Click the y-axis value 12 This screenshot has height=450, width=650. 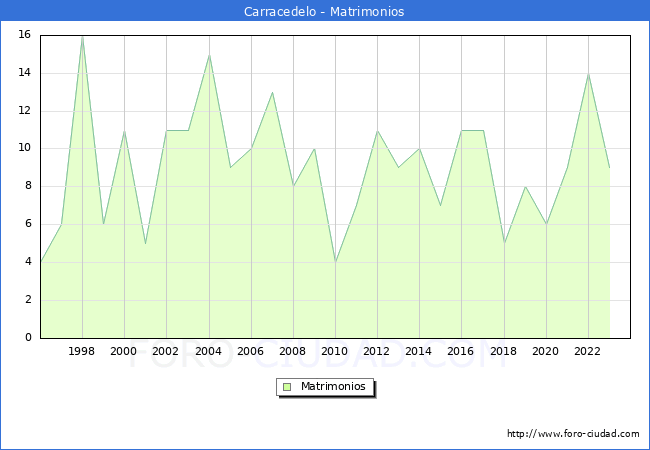click(25, 111)
